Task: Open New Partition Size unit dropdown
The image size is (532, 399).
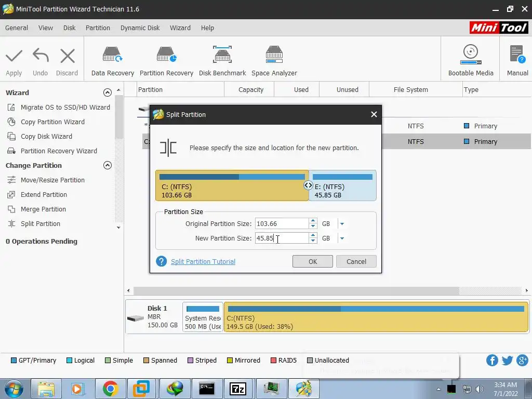Action: [x=342, y=238]
